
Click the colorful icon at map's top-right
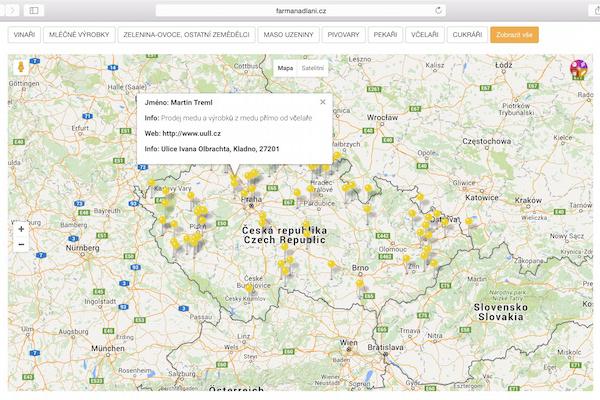point(578,70)
